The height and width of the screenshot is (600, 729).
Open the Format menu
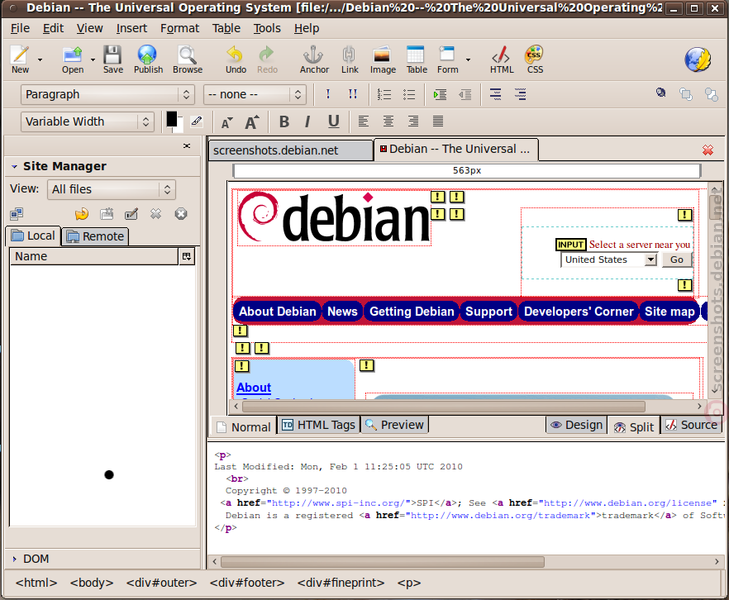point(179,28)
